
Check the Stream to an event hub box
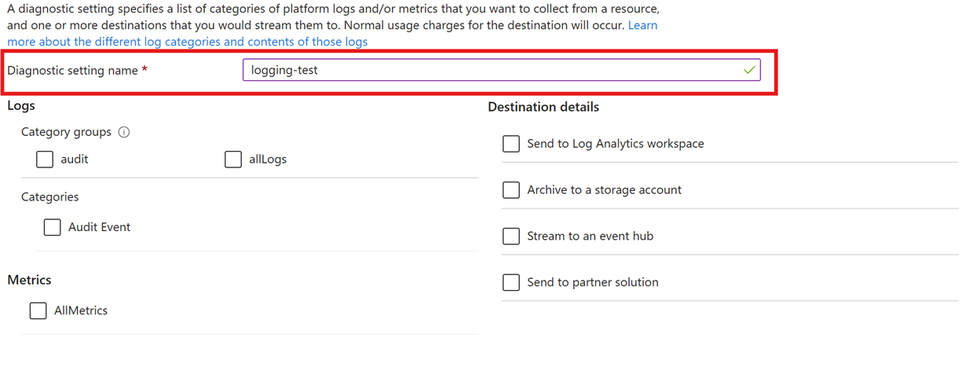(511, 237)
